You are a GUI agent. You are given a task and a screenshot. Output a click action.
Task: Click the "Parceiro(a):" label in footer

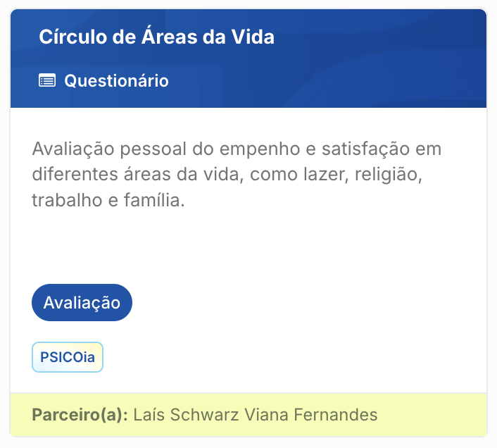pos(80,414)
